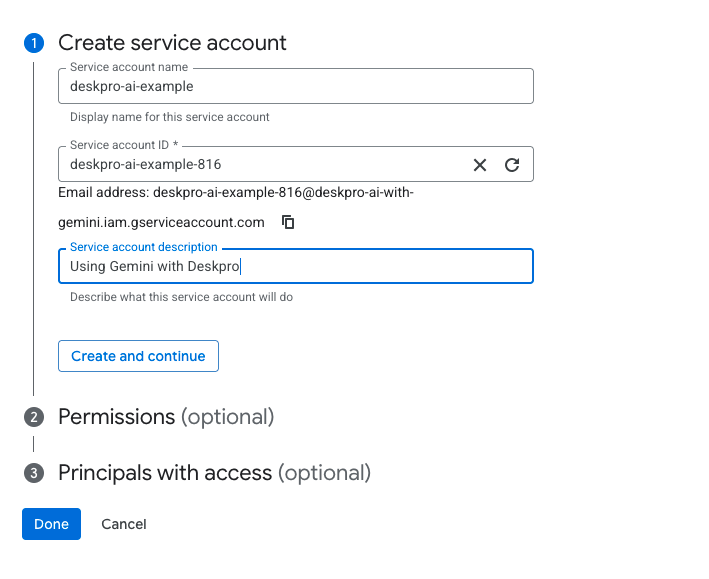Regenerate the service account ID
Viewport: 709px width, 579px height.
512,165
